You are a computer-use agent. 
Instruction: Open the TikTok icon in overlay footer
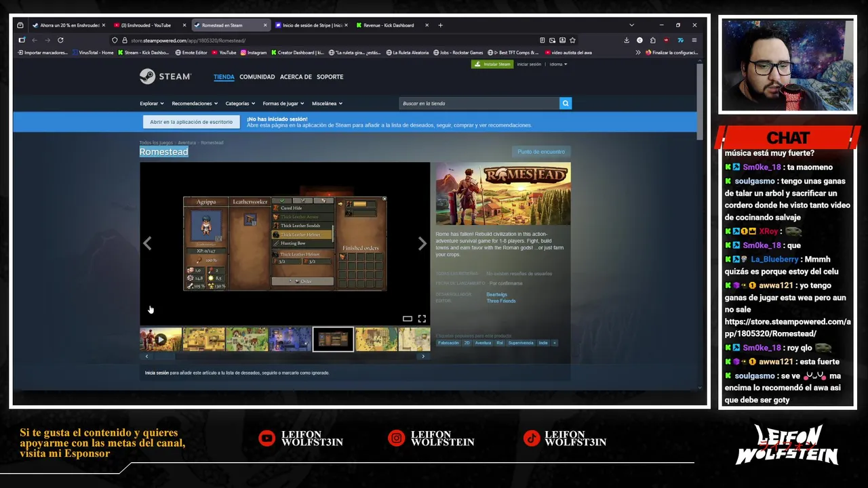pos(531,438)
